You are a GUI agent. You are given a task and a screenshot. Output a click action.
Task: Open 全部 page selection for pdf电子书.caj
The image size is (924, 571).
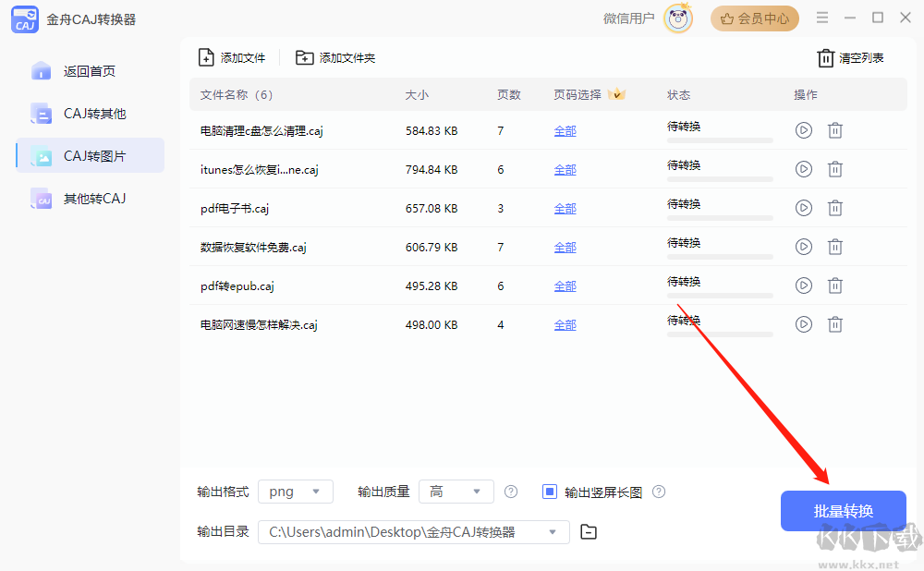point(565,209)
